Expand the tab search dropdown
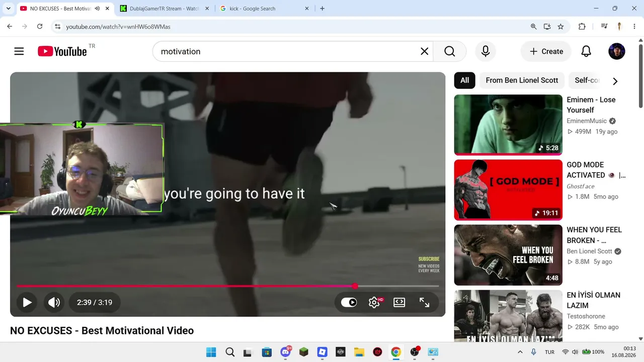The height and width of the screenshot is (362, 644). [x=8, y=9]
